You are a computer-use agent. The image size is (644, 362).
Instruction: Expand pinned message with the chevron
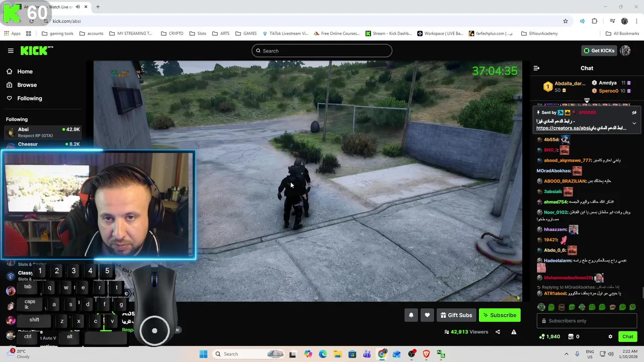click(x=634, y=123)
